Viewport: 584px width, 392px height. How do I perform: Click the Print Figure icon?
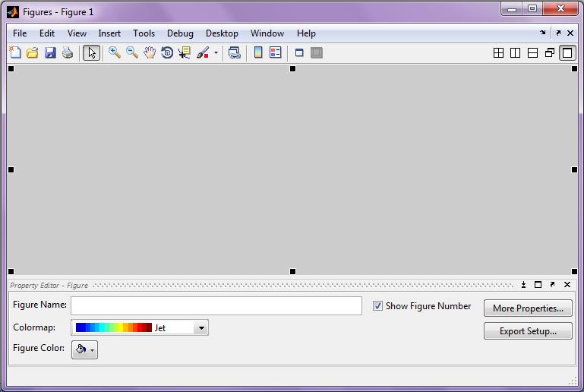(x=68, y=52)
